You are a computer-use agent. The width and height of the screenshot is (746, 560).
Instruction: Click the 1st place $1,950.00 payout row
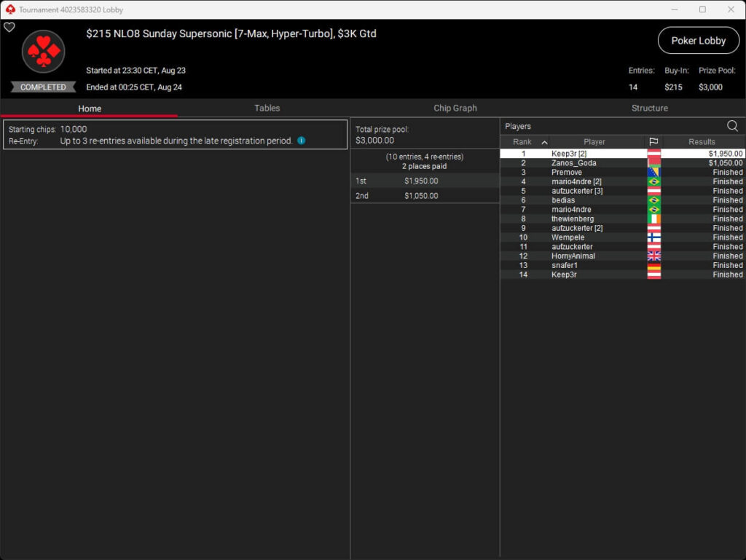tap(425, 181)
